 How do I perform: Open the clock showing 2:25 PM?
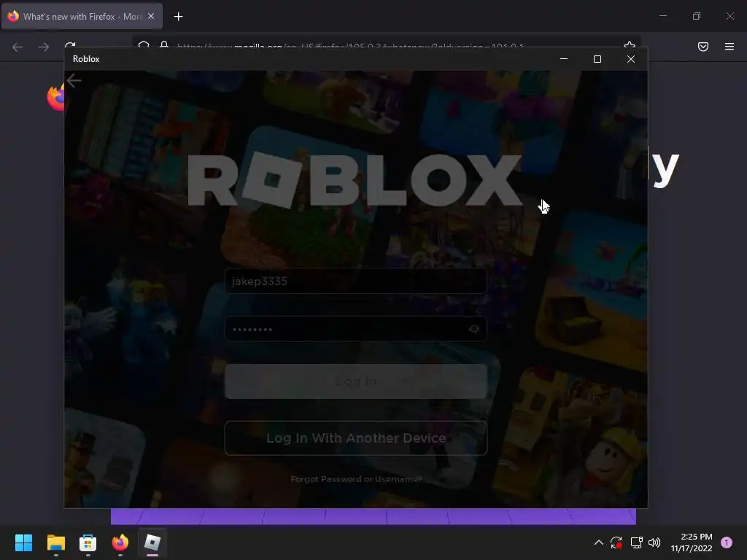(x=692, y=542)
